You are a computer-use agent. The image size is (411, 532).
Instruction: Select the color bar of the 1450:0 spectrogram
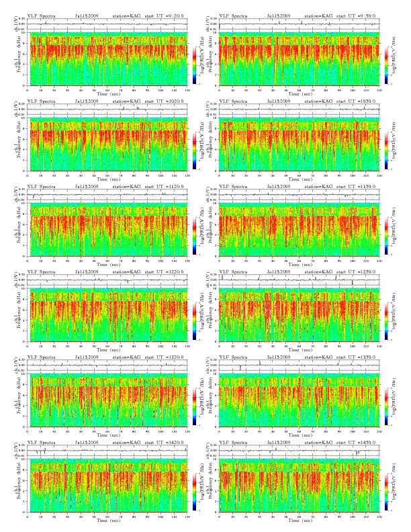[x=387, y=492]
